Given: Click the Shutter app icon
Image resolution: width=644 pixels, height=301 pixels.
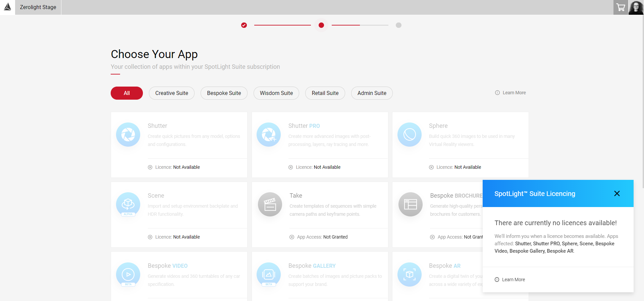Looking at the screenshot, I should point(128,135).
